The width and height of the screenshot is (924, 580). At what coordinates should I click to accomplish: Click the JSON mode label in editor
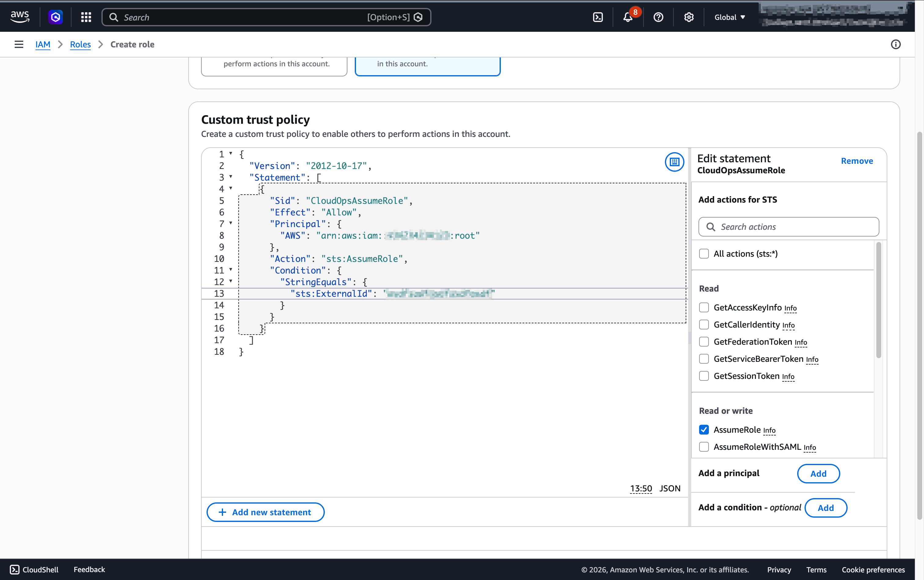[670, 488]
